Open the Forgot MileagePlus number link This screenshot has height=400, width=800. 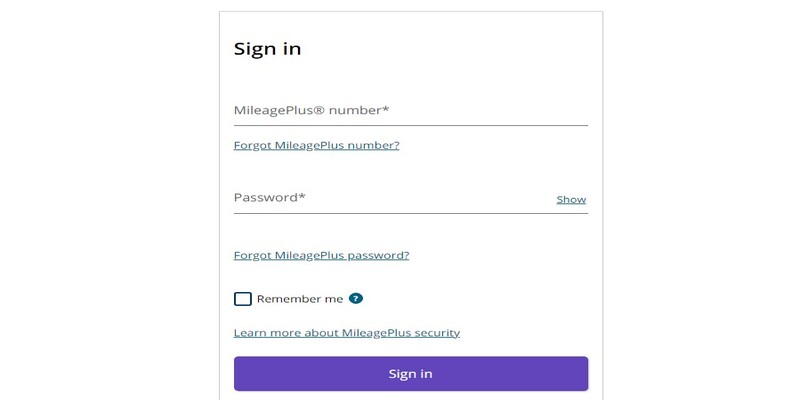[x=316, y=145]
